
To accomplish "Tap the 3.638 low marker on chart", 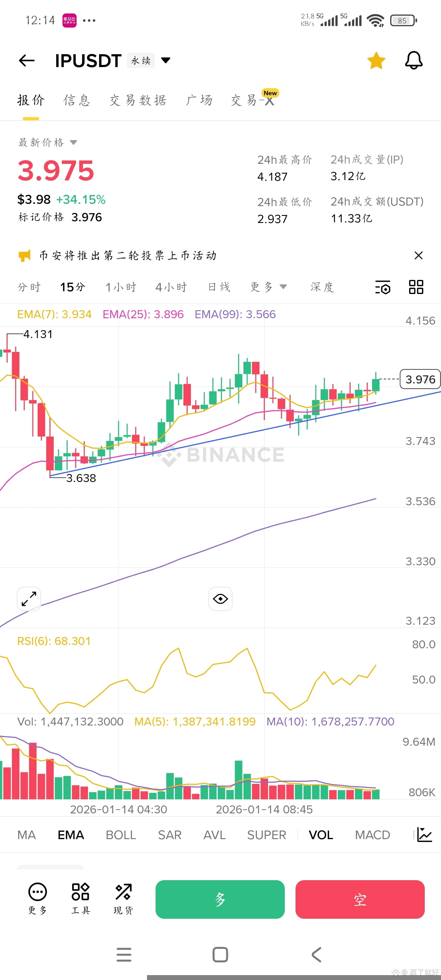I will tap(81, 478).
